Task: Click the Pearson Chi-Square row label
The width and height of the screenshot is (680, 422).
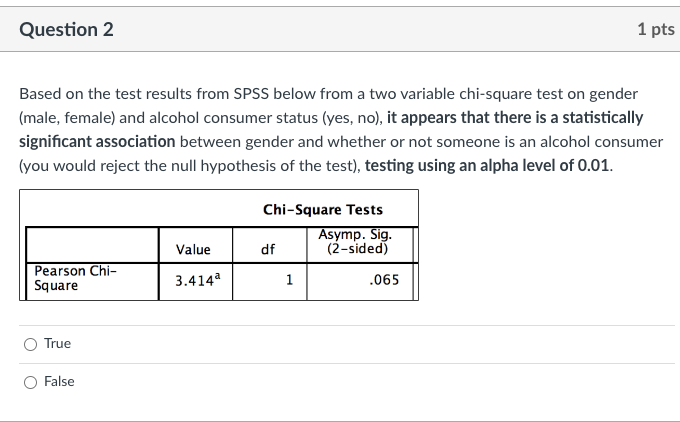Action: pyautogui.click(x=75, y=278)
